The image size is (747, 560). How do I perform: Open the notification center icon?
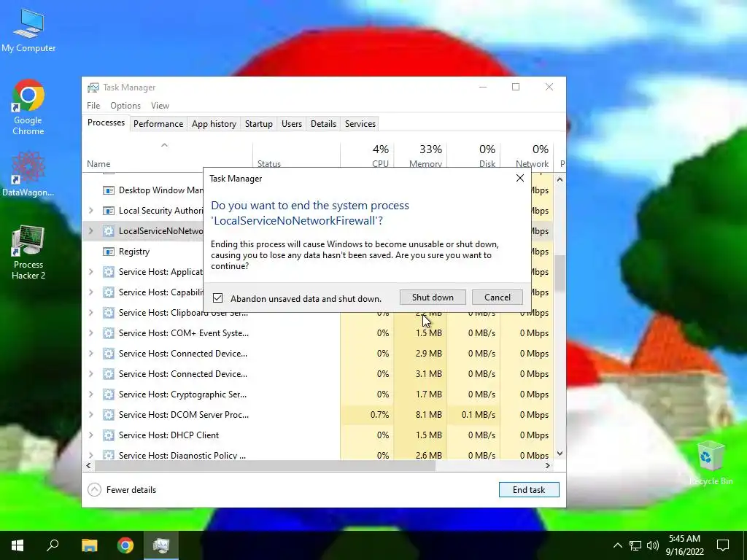coord(723,545)
